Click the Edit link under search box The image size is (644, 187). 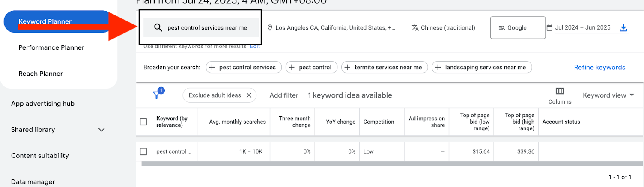tap(255, 46)
